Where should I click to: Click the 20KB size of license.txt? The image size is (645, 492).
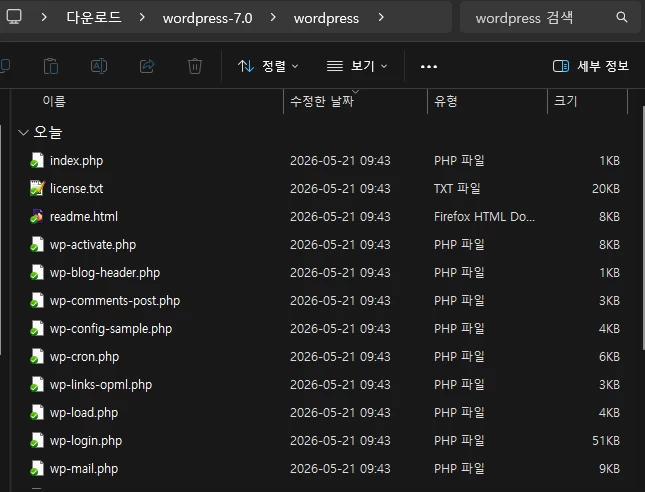[606, 188]
